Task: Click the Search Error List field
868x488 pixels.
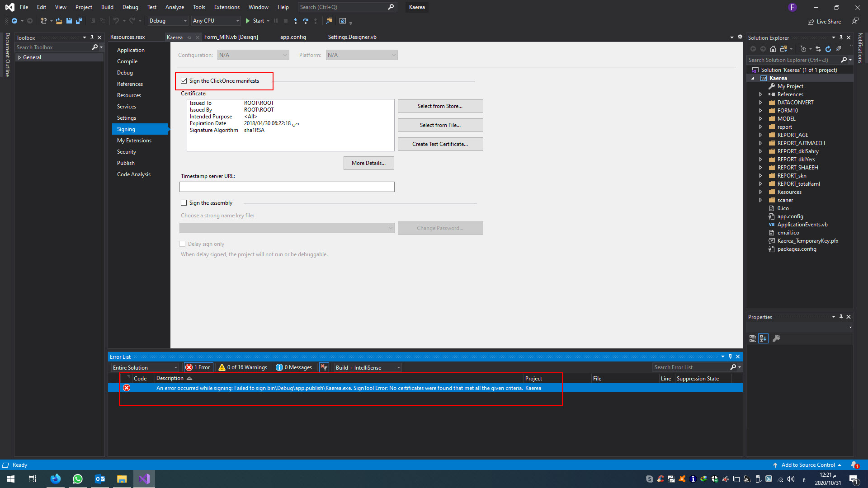Action: [692, 367]
